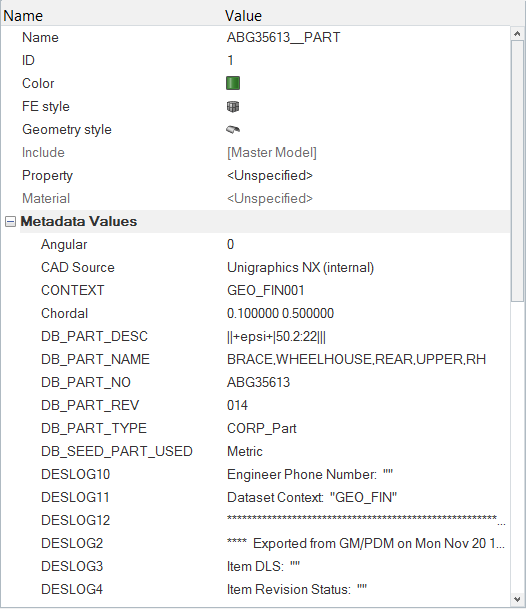Collapse the Metadata Values section
Image resolution: width=526 pixels, height=609 pixels.
10,221
